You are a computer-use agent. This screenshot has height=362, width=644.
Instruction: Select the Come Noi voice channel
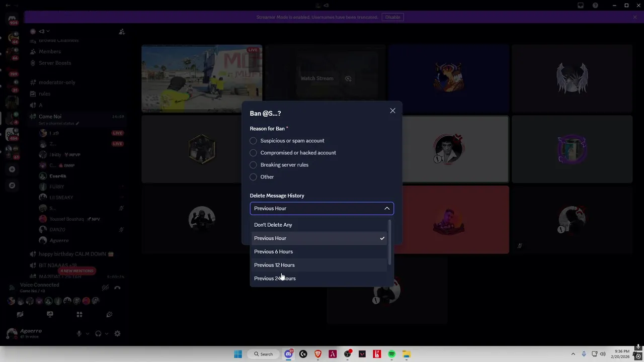coord(50,117)
